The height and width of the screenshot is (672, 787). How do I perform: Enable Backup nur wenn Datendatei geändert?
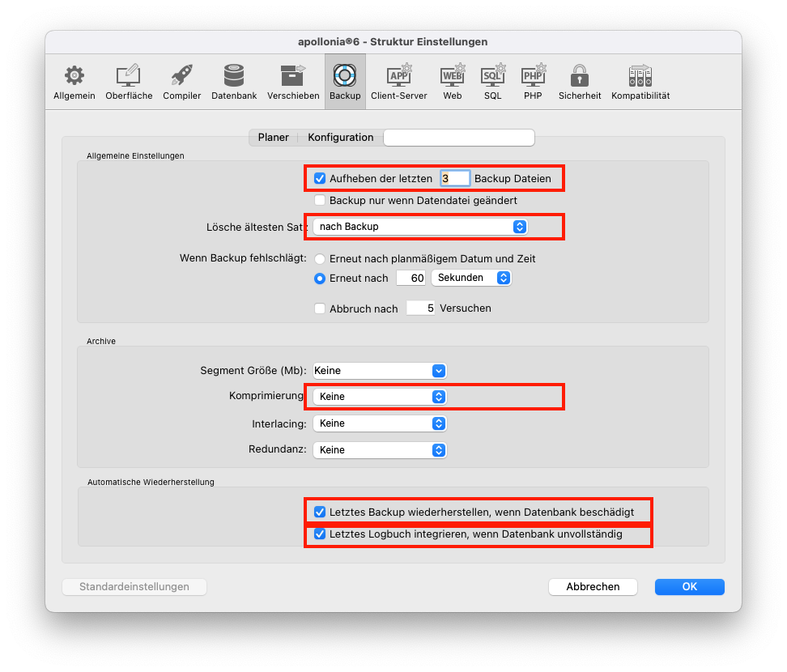coord(320,200)
